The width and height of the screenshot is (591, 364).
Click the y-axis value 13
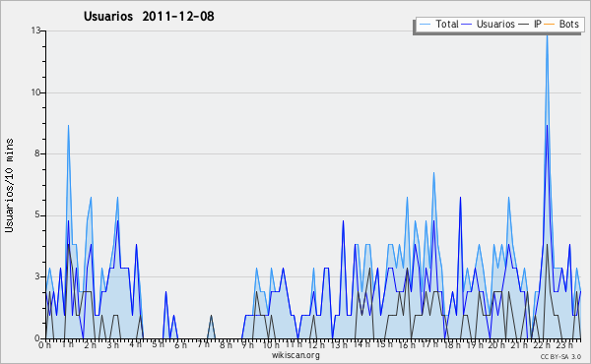[35, 30]
